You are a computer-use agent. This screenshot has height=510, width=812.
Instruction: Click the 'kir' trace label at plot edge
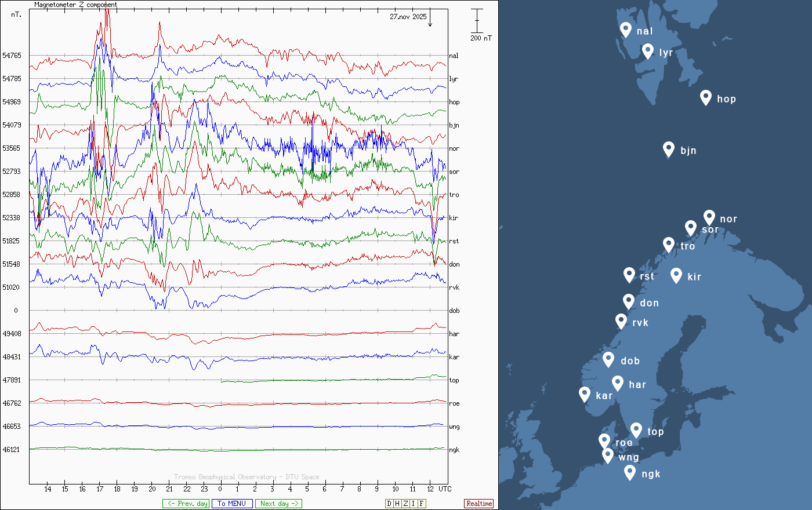click(454, 218)
